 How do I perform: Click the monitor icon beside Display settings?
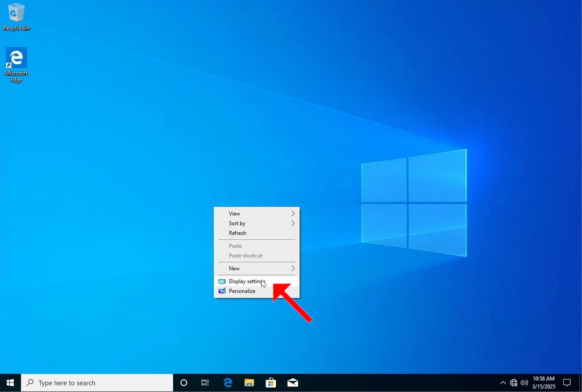(222, 281)
